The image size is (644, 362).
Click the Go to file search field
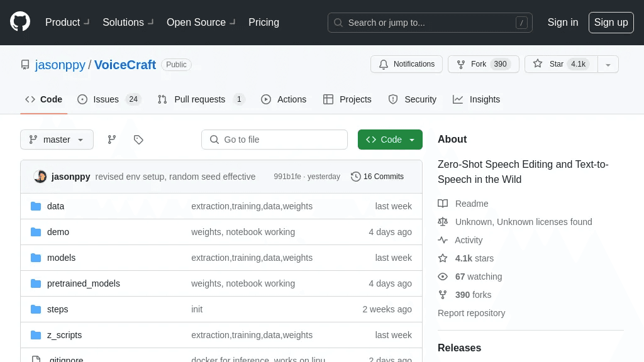(274, 140)
